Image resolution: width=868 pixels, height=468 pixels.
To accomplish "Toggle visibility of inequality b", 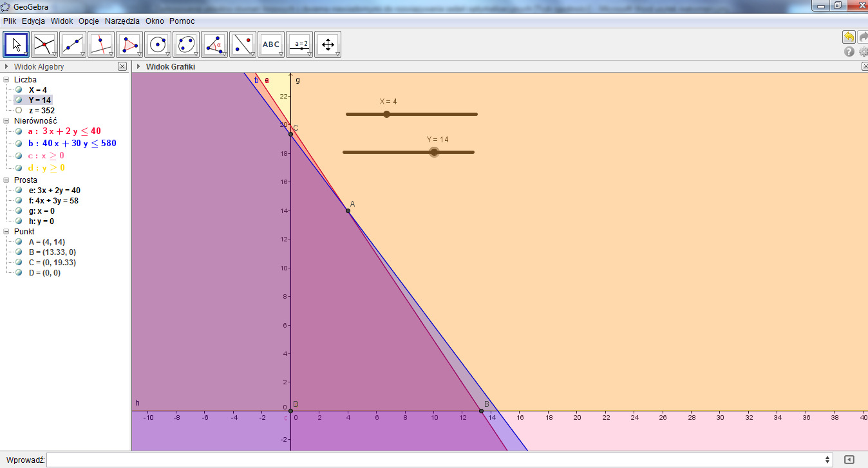I will (19, 144).
